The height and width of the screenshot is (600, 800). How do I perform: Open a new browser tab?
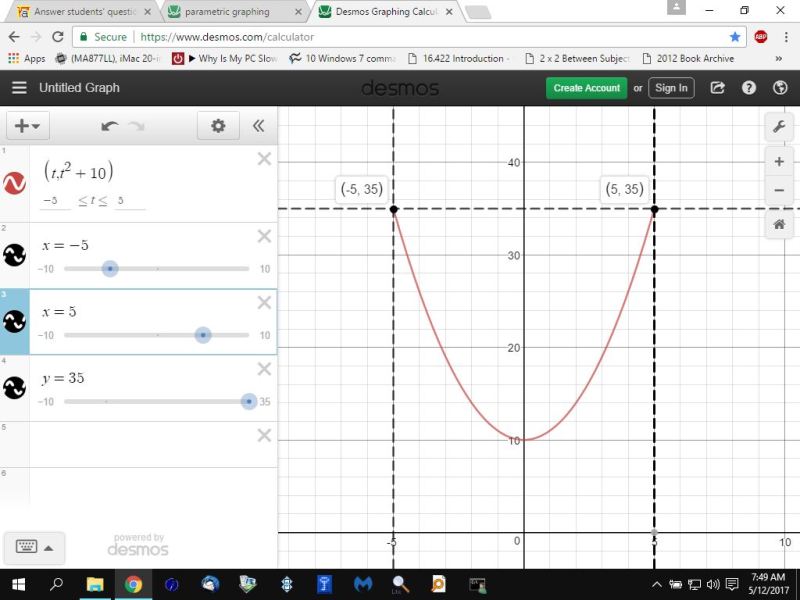pos(478,12)
